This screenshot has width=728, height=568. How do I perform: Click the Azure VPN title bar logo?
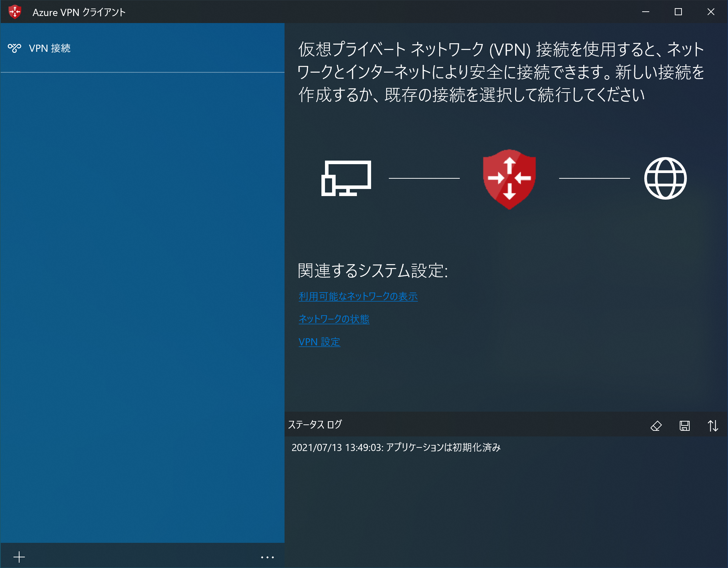pos(15,12)
